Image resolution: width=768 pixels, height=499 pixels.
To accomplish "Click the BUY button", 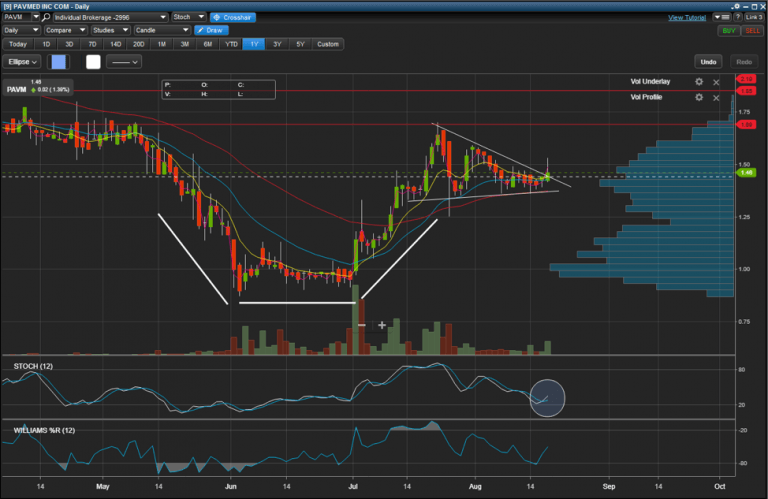I will pyautogui.click(x=729, y=30).
